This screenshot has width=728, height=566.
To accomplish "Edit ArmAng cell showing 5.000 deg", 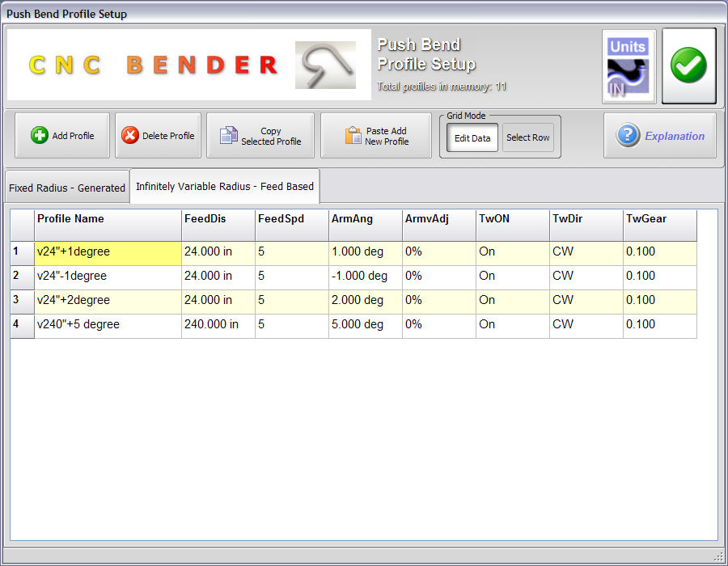I will click(x=365, y=325).
